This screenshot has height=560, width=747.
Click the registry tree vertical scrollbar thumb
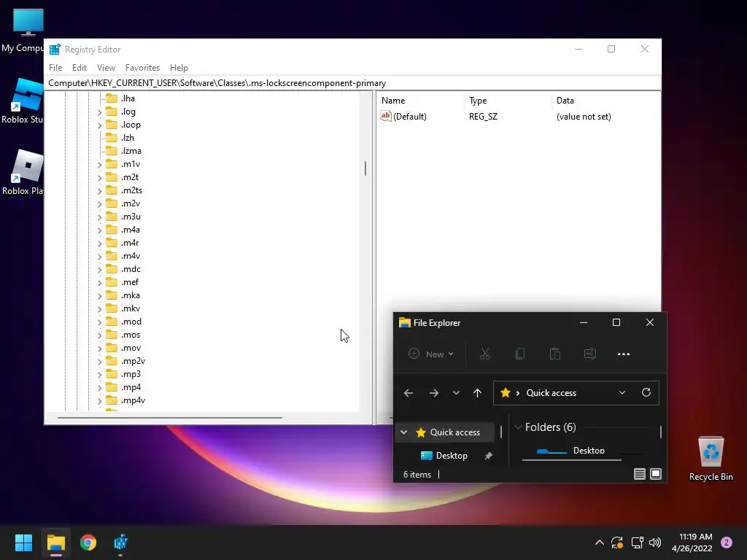coord(365,168)
